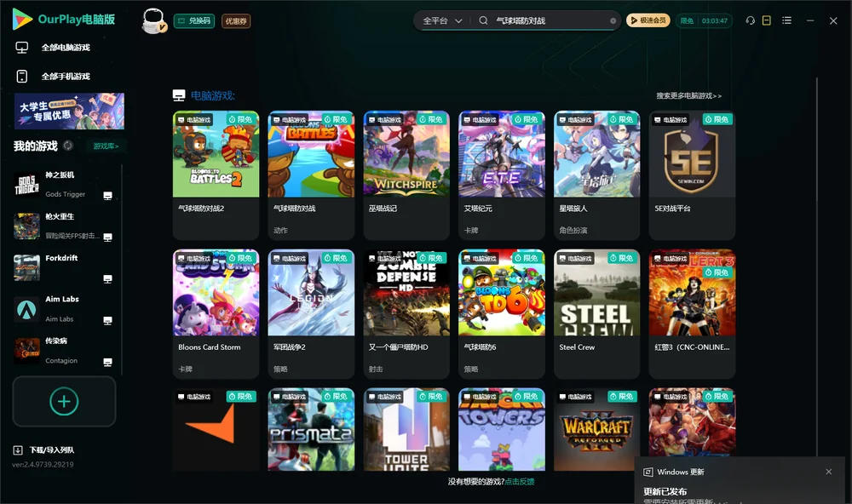Click the yellow mini-mode window icon
This screenshot has height=504, width=852.
tap(767, 20)
